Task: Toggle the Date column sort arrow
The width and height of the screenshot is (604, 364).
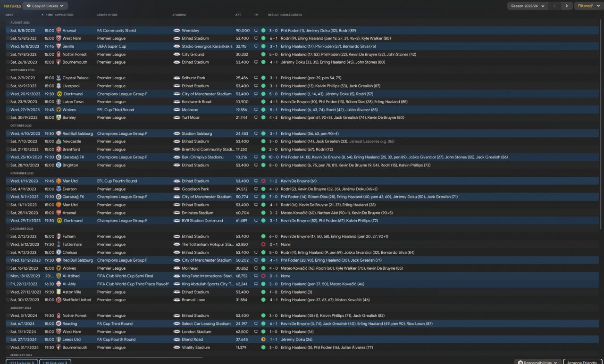Action: coord(43,15)
